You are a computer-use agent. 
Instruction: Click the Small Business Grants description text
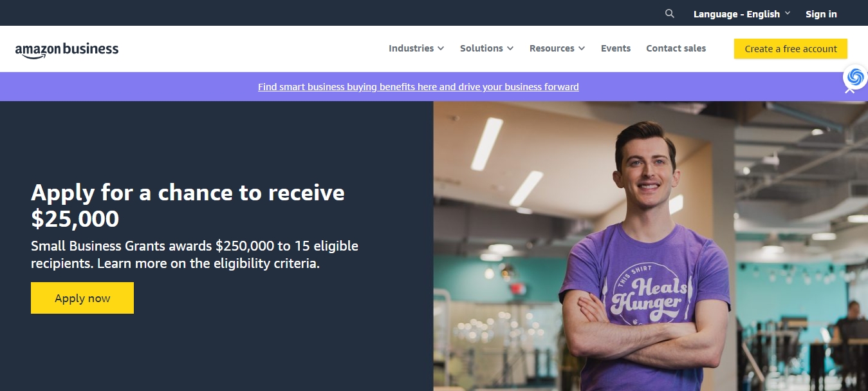tap(194, 254)
